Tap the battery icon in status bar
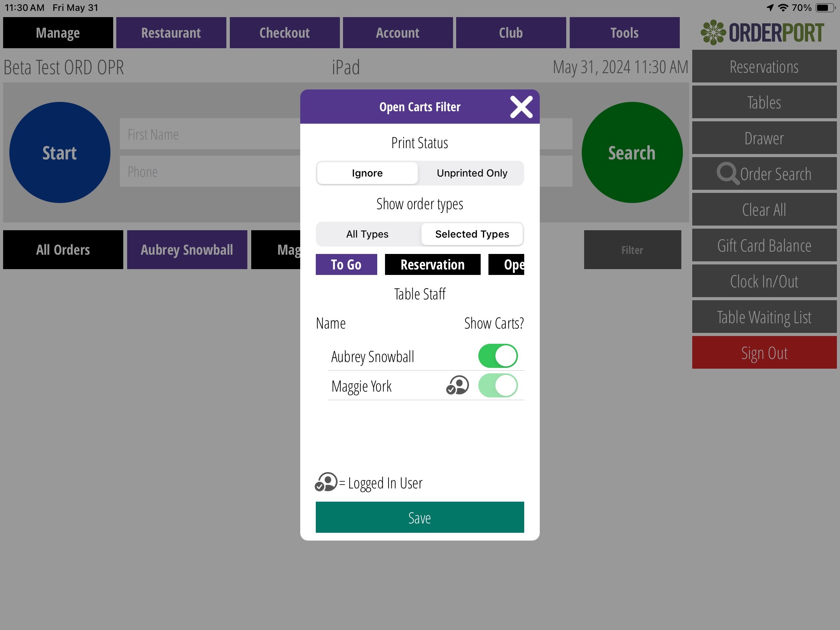The width and height of the screenshot is (840, 630). (825, 8)
